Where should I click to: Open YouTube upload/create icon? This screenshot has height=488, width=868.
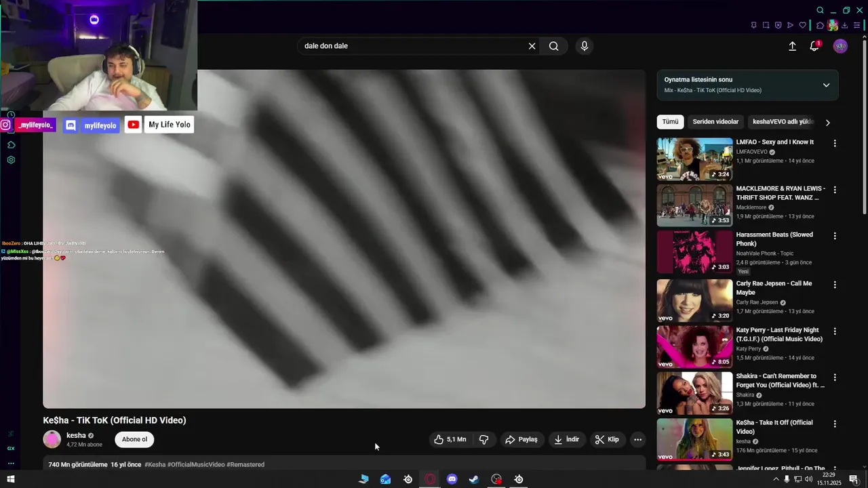792,46
